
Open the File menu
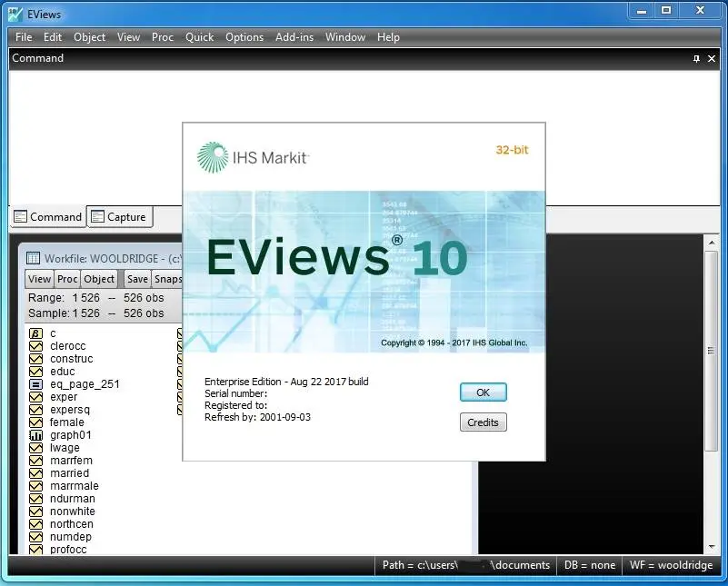coord(24,37)
